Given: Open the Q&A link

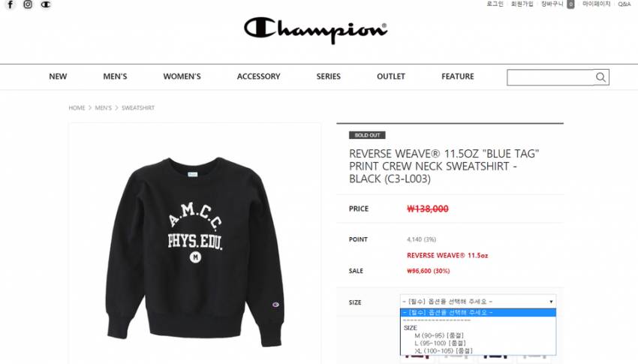Looking at the screenshot, I should 624,4.
